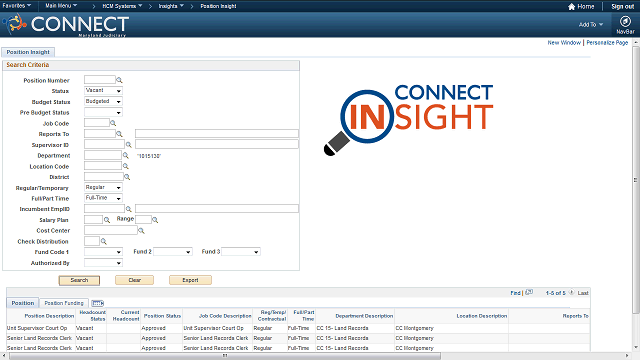
Task: Click the Unit Supervisor Court Op position cell
Action: pos(37,328)
